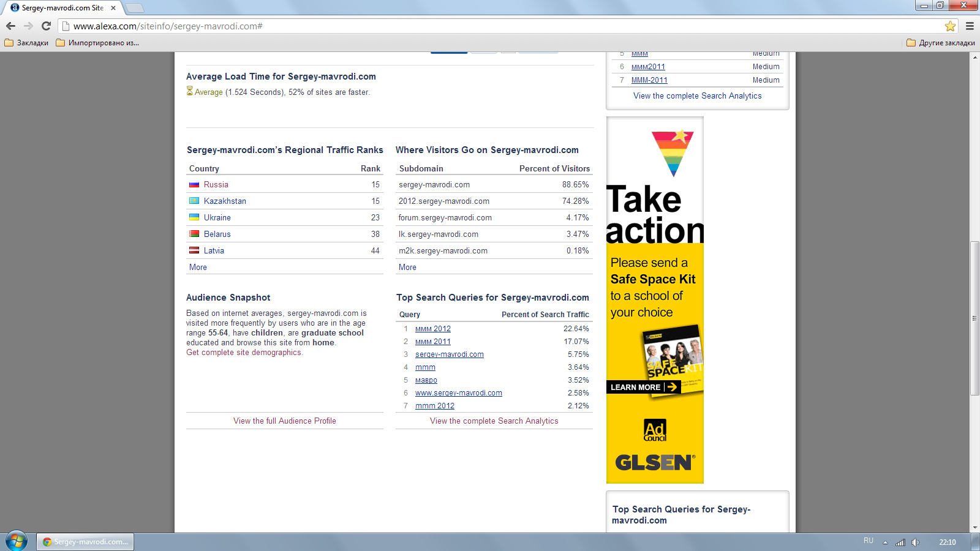Open the Закладки bookmarks folder
Screen dimensions: 980x551
(26, 43)
